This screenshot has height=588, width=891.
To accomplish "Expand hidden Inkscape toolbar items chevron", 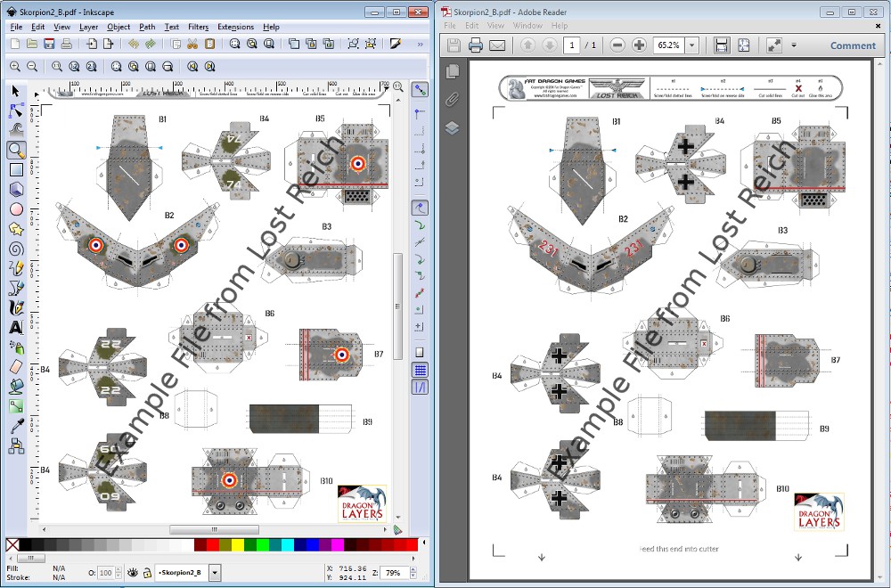I will tap(421, 44).
